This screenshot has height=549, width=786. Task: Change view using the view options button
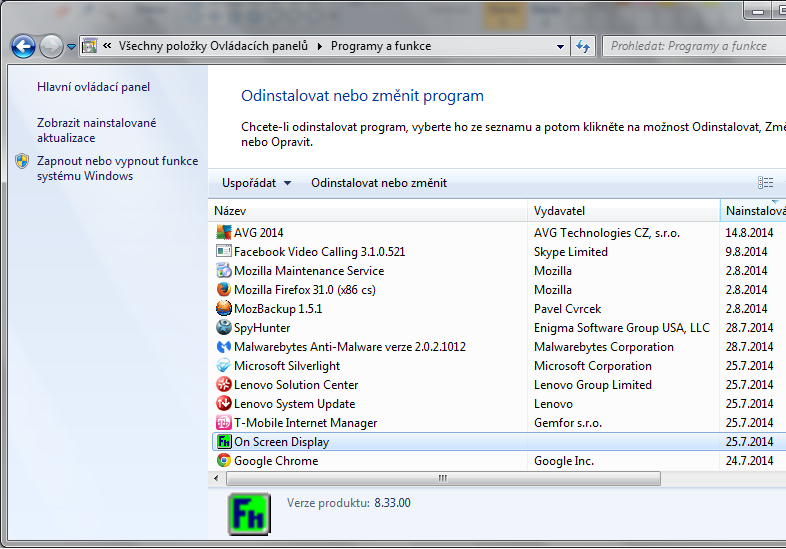click(x=765, y=183)
